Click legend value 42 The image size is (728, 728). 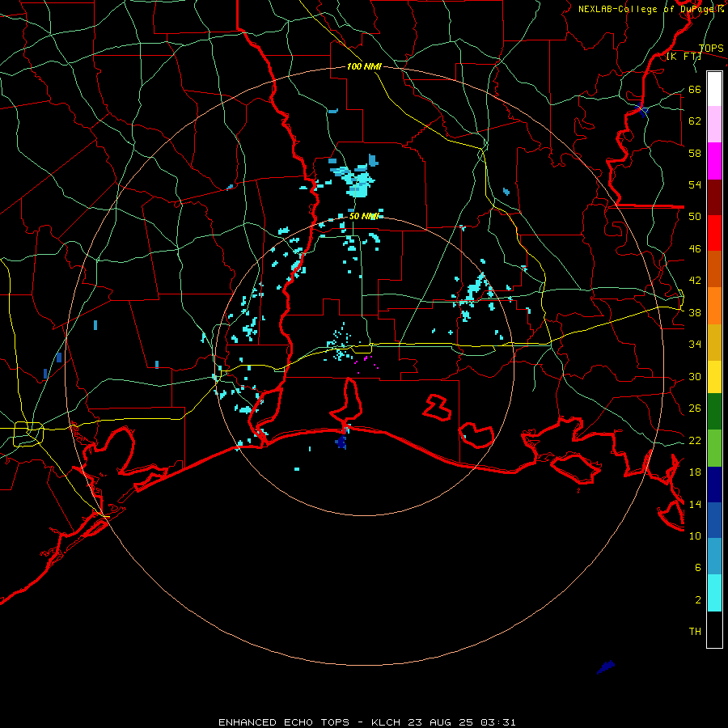(695, 280)
